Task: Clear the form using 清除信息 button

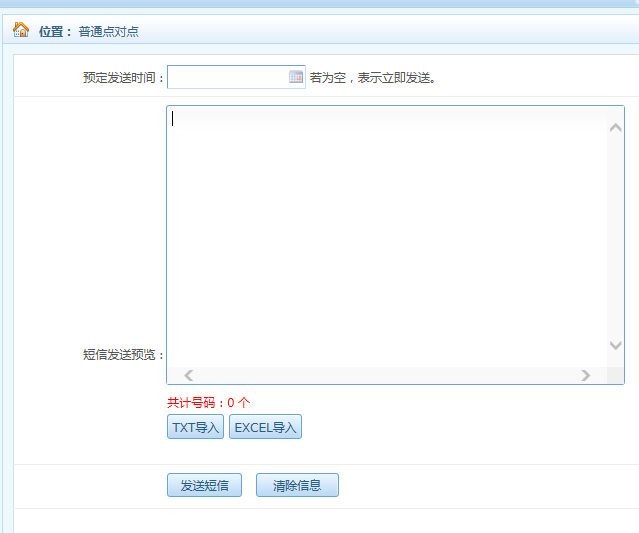Action: (297, 486)
